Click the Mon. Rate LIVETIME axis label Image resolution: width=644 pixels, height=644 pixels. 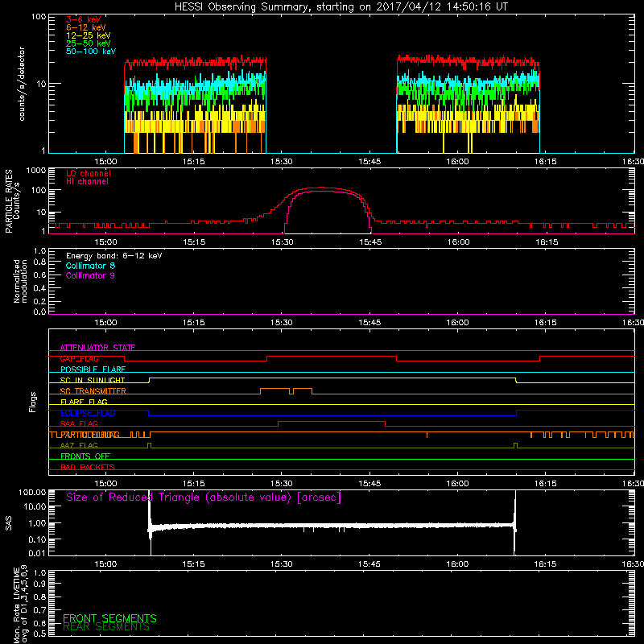click(20, 605)
